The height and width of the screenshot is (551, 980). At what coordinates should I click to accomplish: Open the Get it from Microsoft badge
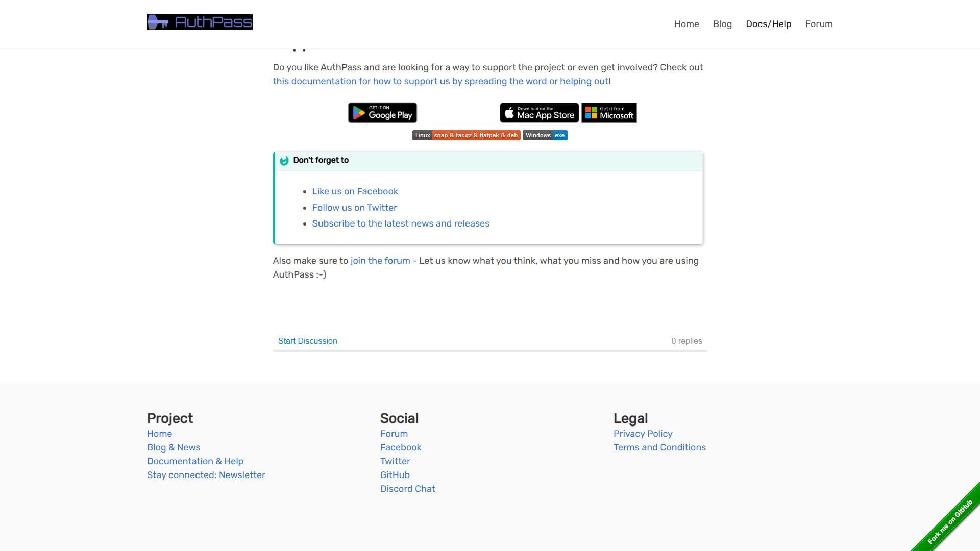coord(609,113)
